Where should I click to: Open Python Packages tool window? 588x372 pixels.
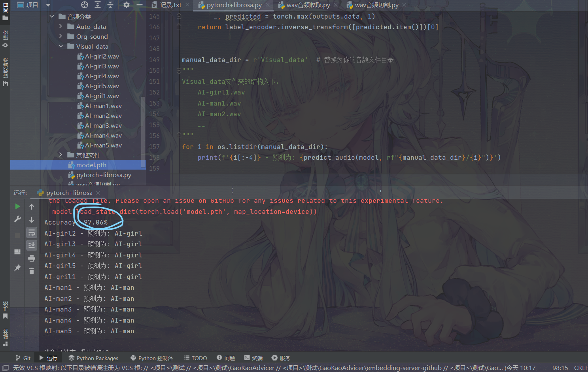pos(93,358)
